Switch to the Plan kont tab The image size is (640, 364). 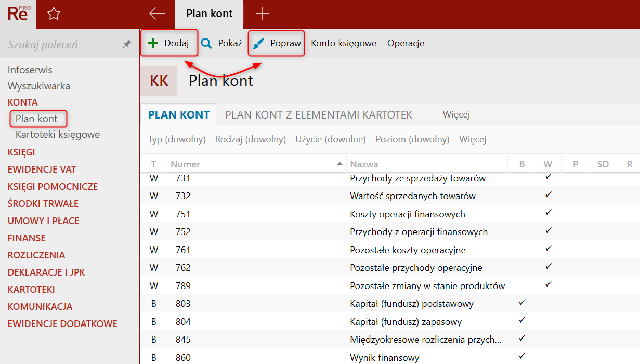210,14
